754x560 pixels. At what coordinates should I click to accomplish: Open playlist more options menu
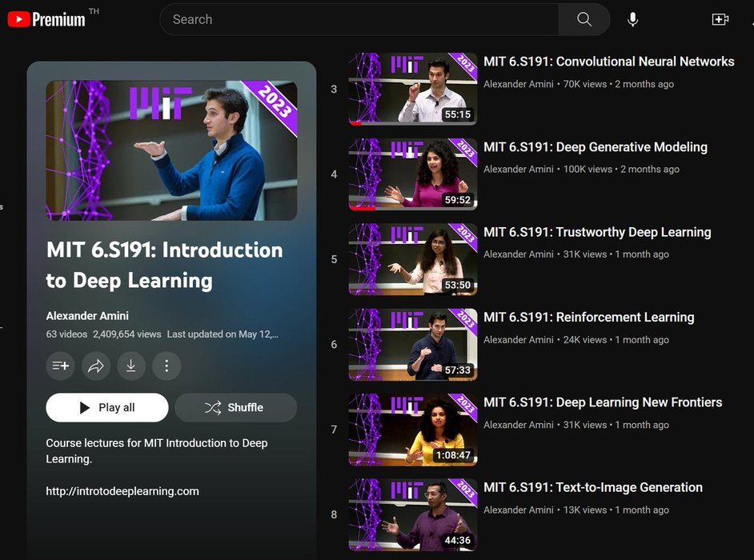pyautogui.click(x=166, y=366)
